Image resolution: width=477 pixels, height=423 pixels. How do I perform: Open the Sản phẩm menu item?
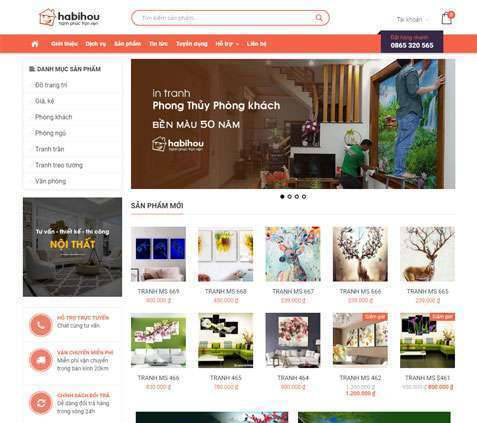[127, 44]
